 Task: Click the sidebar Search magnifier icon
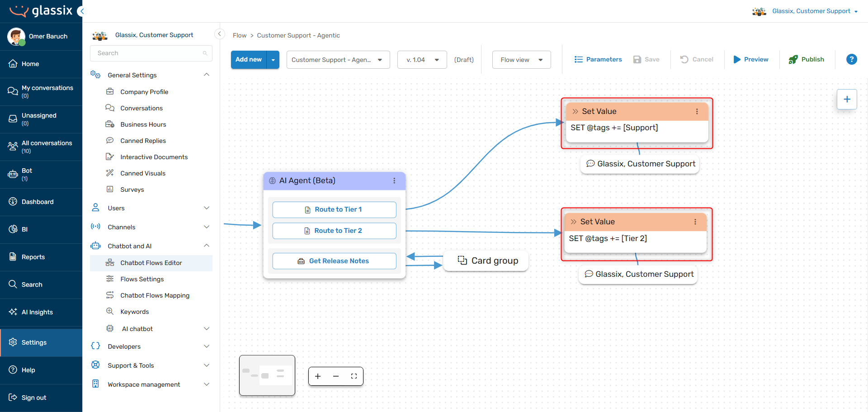pos(13,284)
